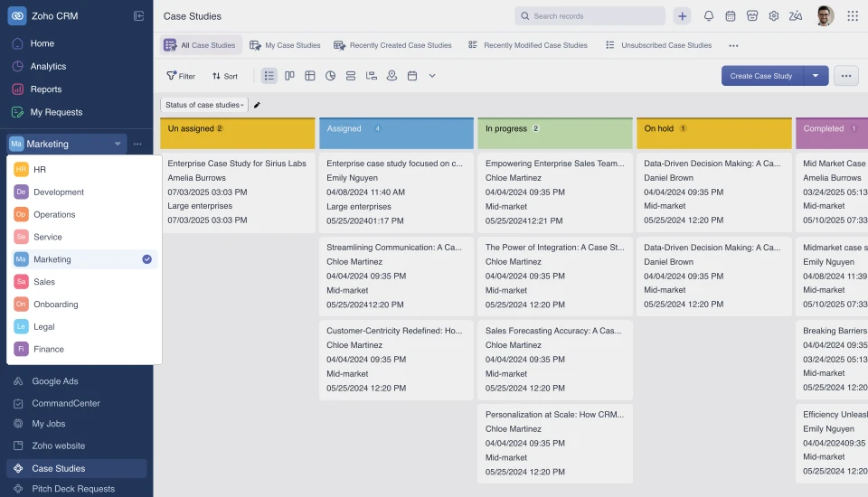
Task: Expand more view options chevron in toolbar
Action: coord(432,76)
